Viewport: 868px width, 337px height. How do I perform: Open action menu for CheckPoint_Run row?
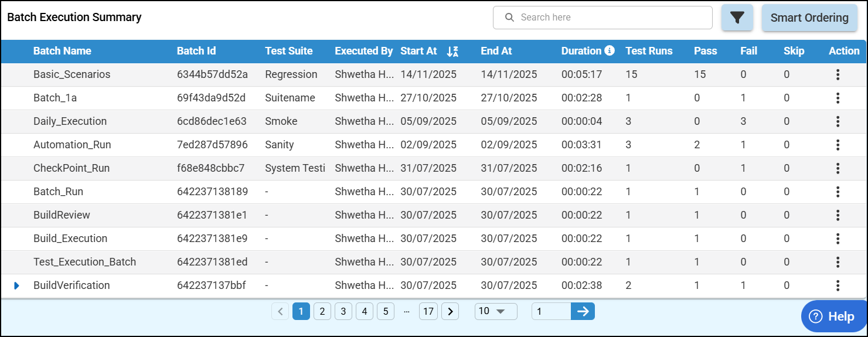[x=838, y=168]
